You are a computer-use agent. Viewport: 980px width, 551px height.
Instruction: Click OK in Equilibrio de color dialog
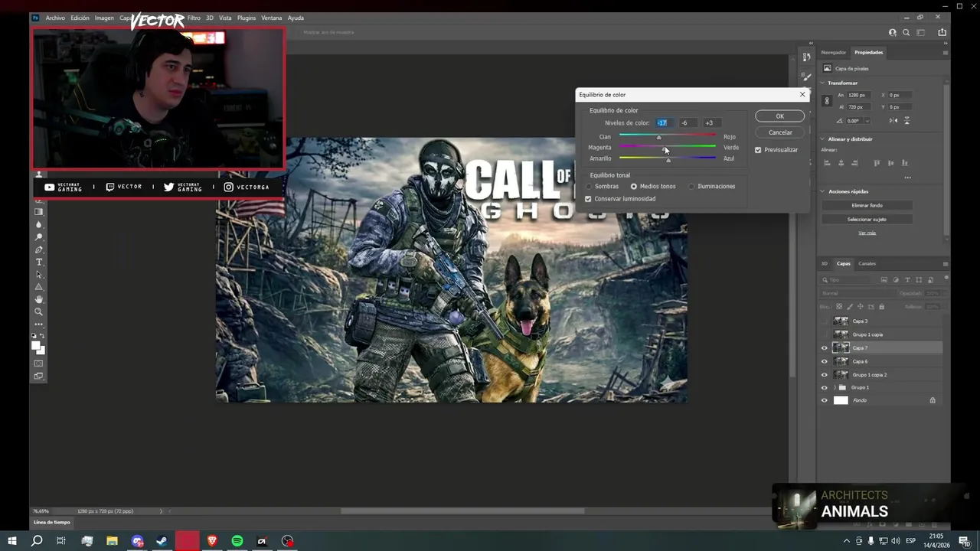point(779,116)
